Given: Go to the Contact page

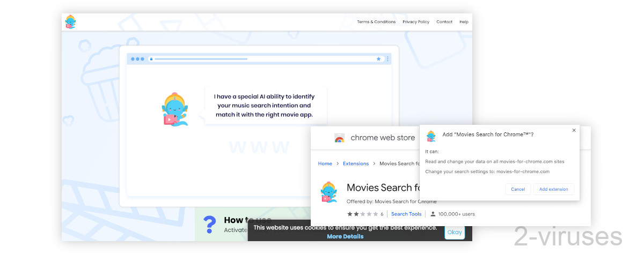Looking at the screenshot, I should click(x=444, y=22).
